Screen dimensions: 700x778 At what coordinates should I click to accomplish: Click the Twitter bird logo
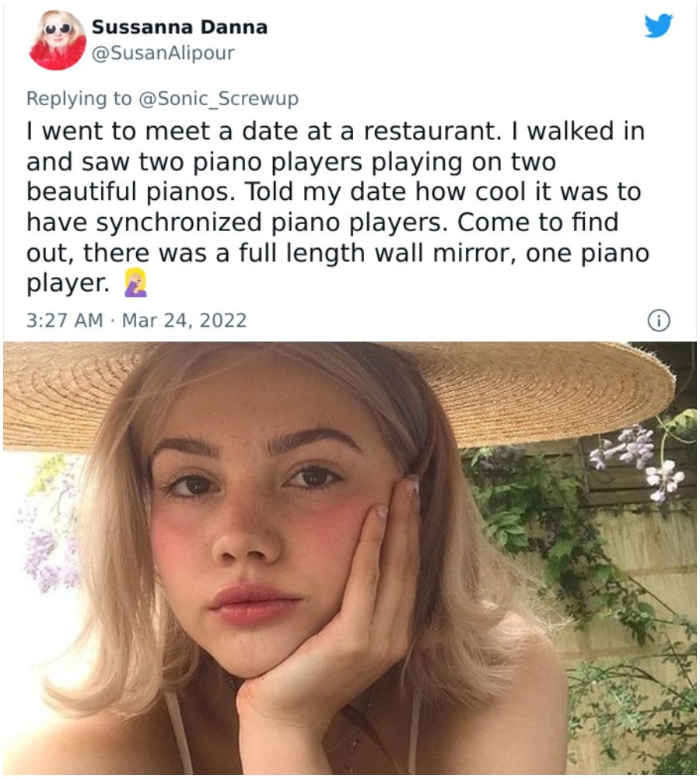point(659,26)
